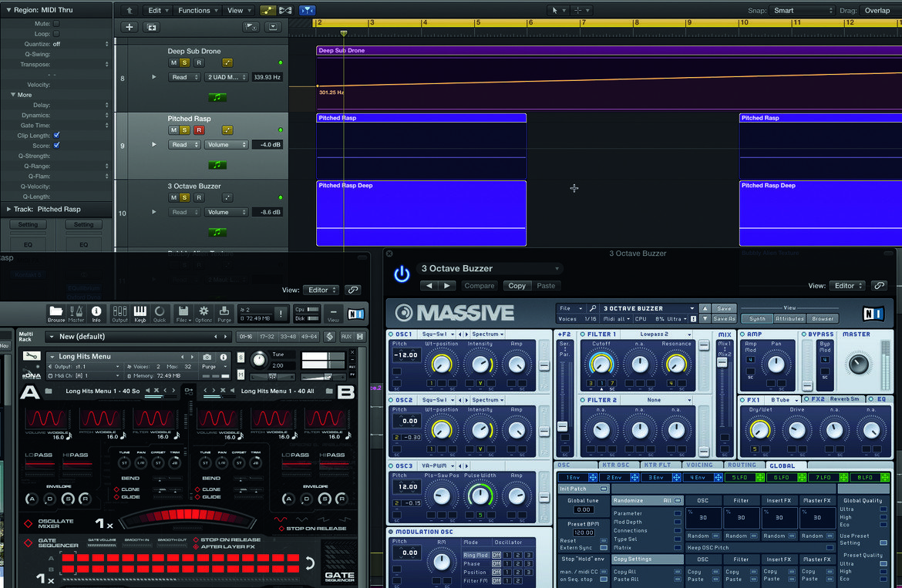The height and width of the screenshot is (588, 902).
Task: Uncheck the Score checkbox
Action: (x=56, y=146)
